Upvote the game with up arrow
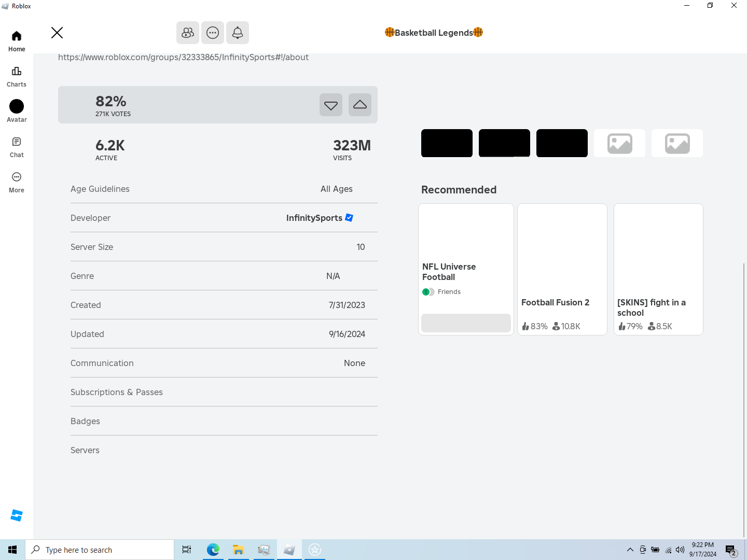The image size is (747, 560). 360,105
